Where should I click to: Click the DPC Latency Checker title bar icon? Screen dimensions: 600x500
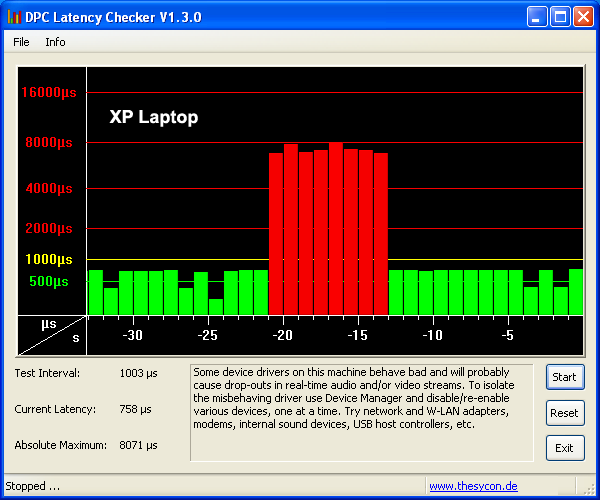[x=13, y=17]
